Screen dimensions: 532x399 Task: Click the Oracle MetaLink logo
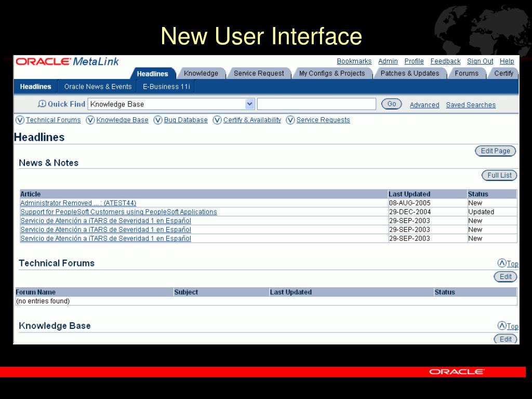point(67,61)
